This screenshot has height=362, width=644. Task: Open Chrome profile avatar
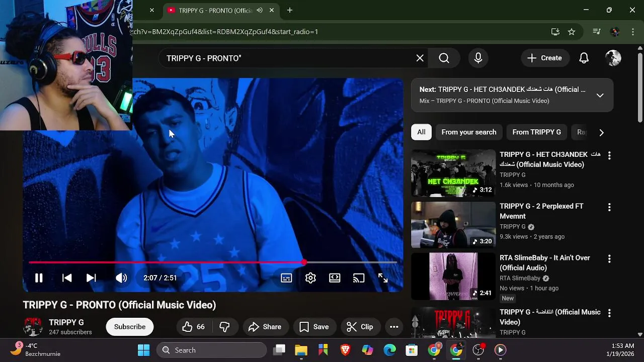[614, 32]
